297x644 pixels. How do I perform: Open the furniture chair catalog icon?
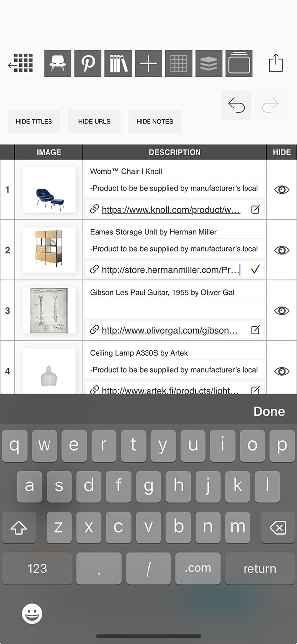tap(58, 63)
